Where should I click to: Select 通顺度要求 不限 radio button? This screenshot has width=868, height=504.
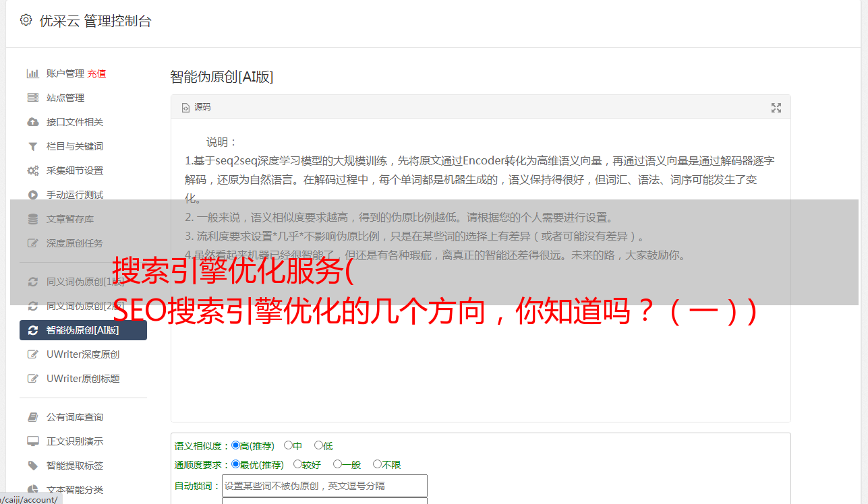pos(377,464)
